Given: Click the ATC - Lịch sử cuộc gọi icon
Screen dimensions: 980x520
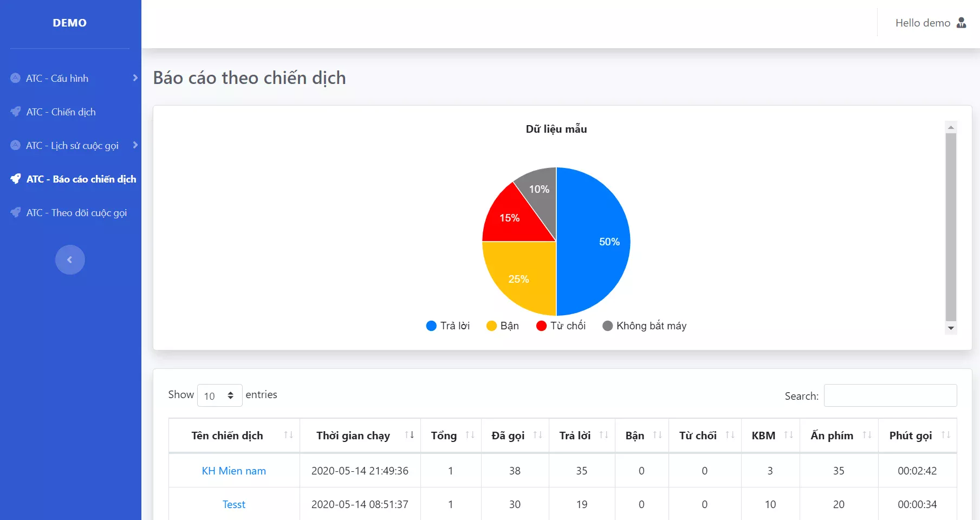Looking at the screenshot, I should (x=16, y=145).
